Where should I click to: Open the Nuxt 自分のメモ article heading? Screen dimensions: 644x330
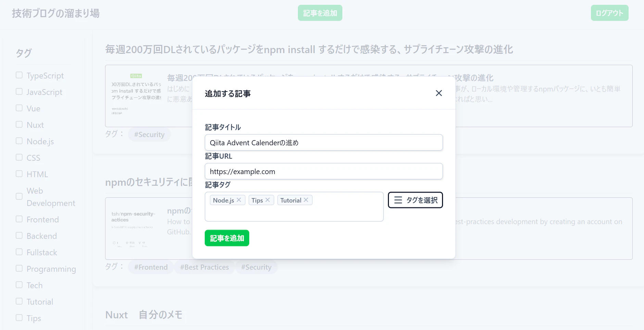pyautogui.click(x=144, y=315)
